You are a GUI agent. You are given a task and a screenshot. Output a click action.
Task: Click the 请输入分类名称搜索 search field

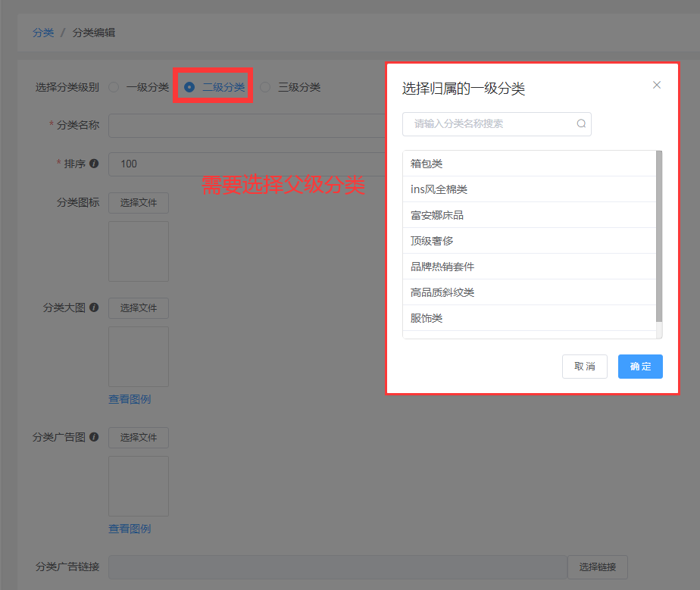click(496, 124)
